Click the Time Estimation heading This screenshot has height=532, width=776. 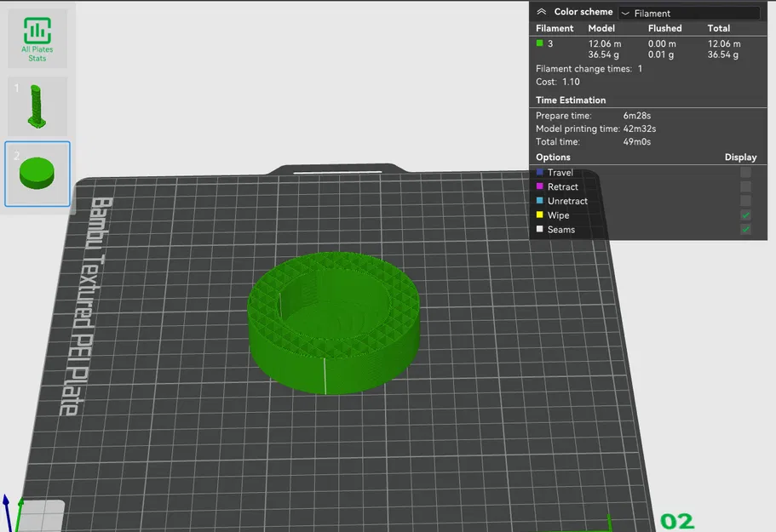(571, 100)
